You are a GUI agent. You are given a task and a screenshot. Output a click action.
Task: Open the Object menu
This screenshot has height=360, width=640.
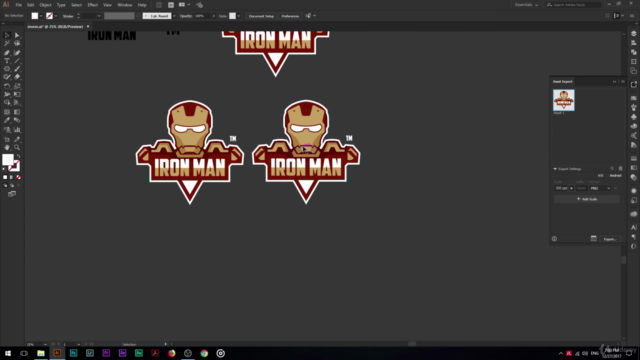pos(45,5)
